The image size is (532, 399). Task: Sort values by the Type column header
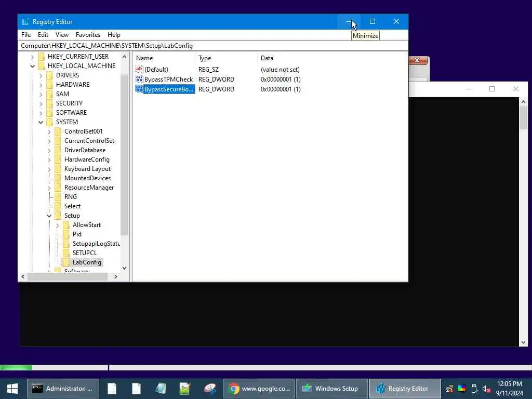[x=227, y=58]
